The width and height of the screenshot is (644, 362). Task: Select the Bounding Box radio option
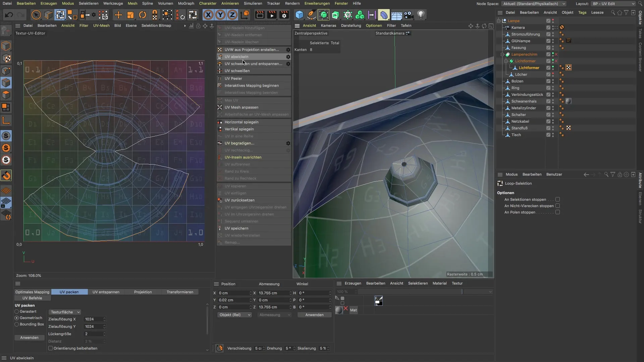point(16,324)
